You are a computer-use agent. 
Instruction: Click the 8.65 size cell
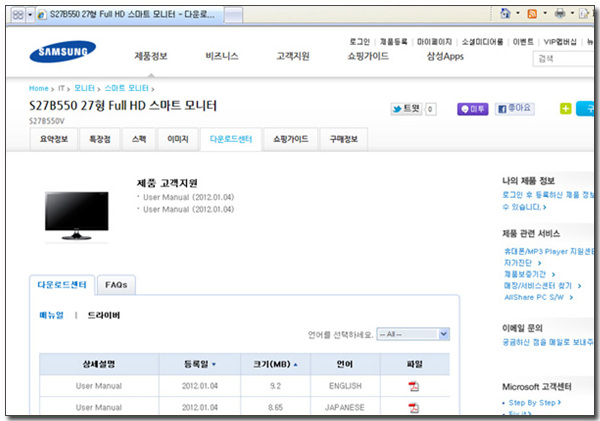(275, 407)
